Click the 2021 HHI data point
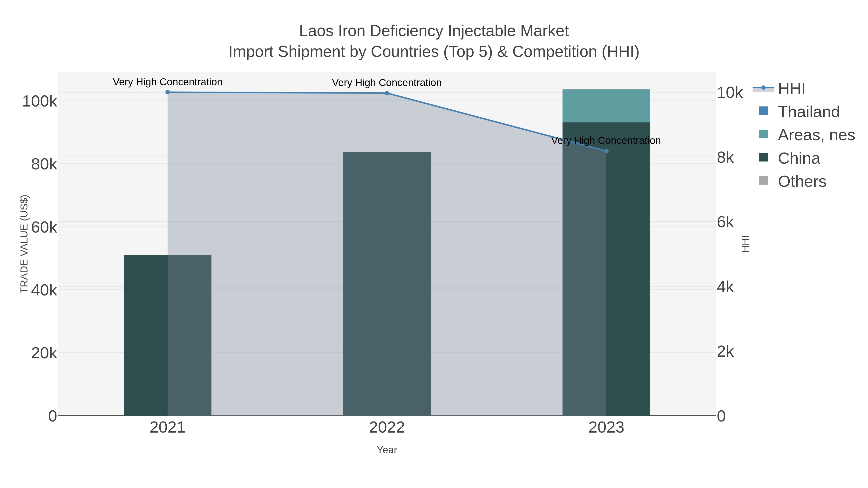Viewport: 868px width, 488px height. point(168,92)
